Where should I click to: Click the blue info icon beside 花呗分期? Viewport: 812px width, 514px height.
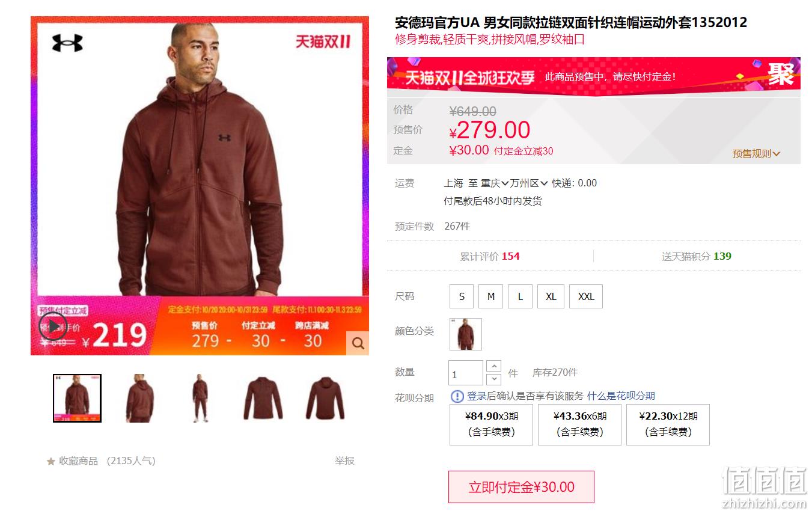[x=457, y=396]
